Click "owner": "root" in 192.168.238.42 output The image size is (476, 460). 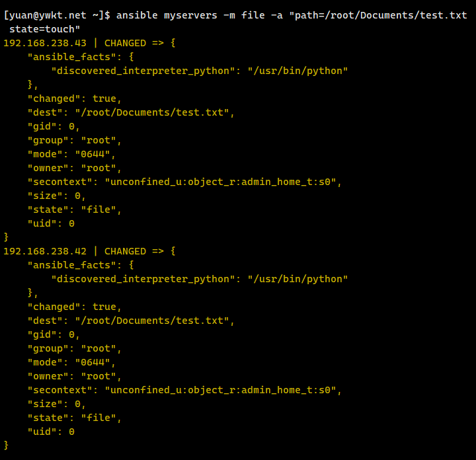75,376
